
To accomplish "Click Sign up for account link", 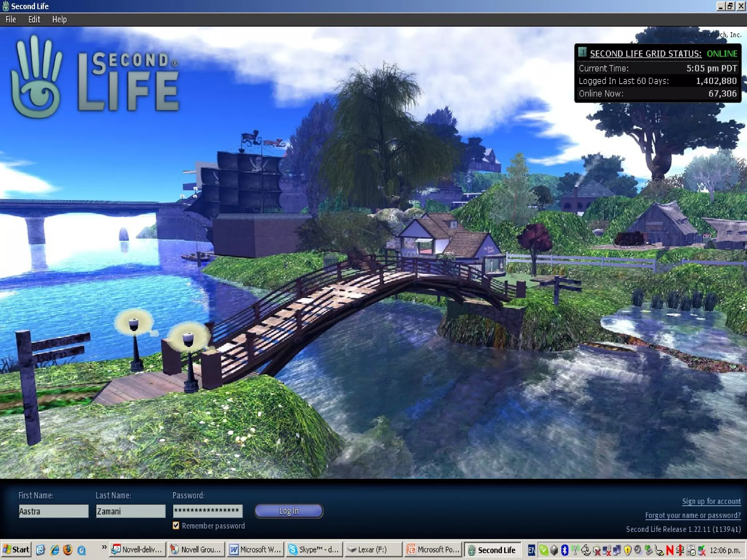I will point(711,501).
